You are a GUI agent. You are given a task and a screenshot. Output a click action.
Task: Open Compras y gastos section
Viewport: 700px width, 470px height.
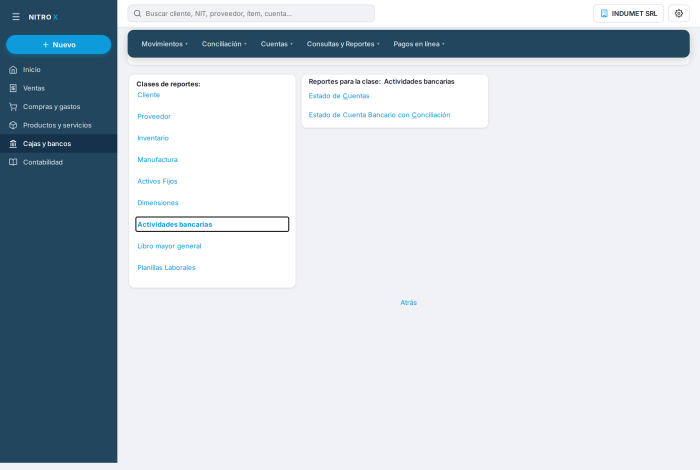tap(58, 107)
